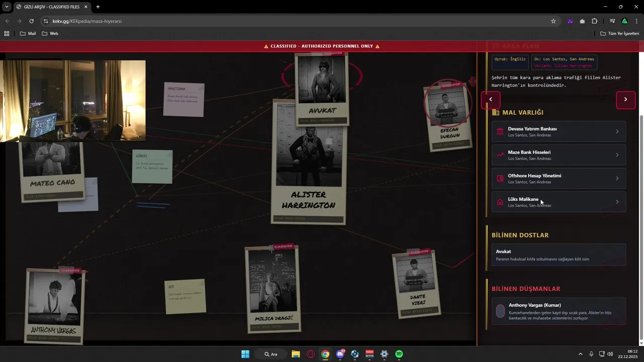
Task: Expand chevron on Offshore Hesap Yönetimi
Action: click(x=617, y=178)
